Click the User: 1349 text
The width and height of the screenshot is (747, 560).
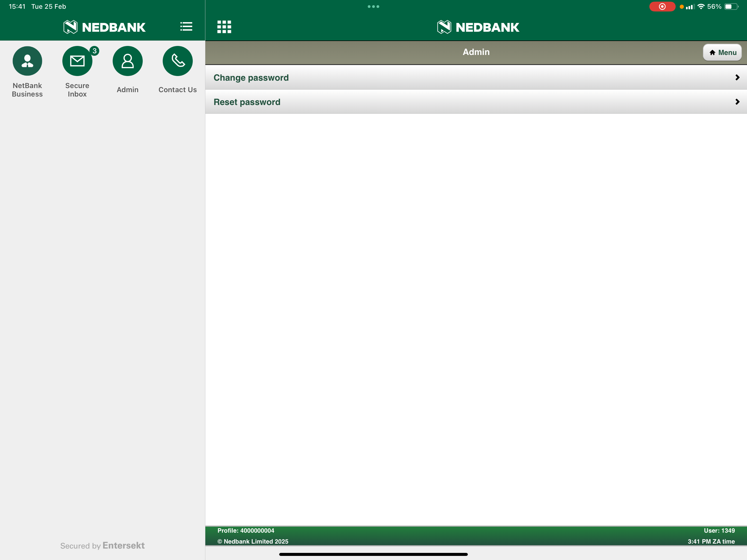pyautogui.click(x=719, y=531)
